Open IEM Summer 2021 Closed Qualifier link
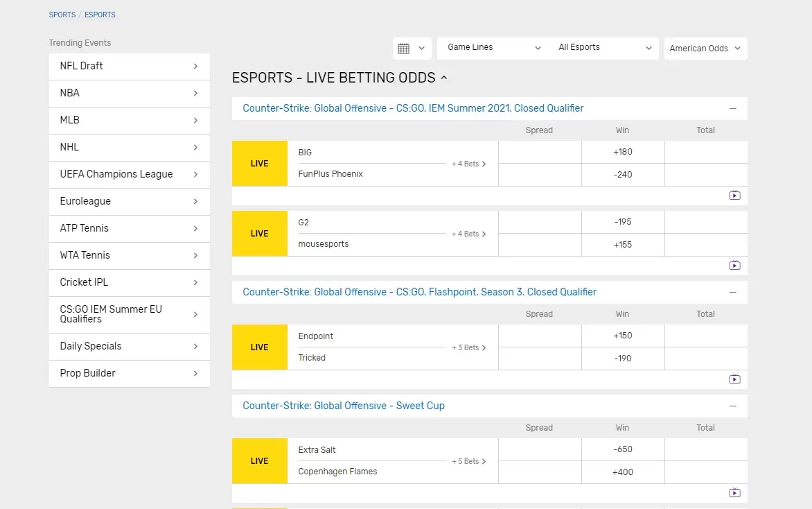This screenshot has width=812, height=509. [413, 108]
